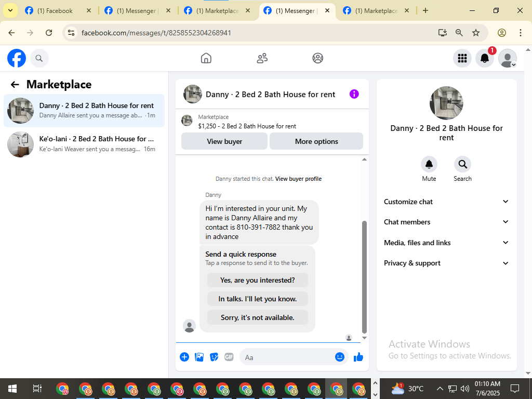Click chat scrollbar up arrow
532x399 pixels.
tap(364, 159)
